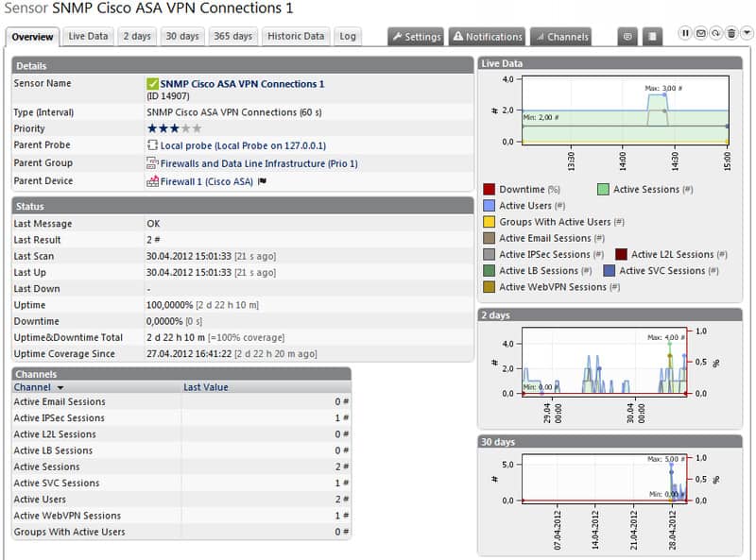Click the green status checkmark beside the sensor name
This screenshot has width=756, height=560.
[x=152, y=84]
